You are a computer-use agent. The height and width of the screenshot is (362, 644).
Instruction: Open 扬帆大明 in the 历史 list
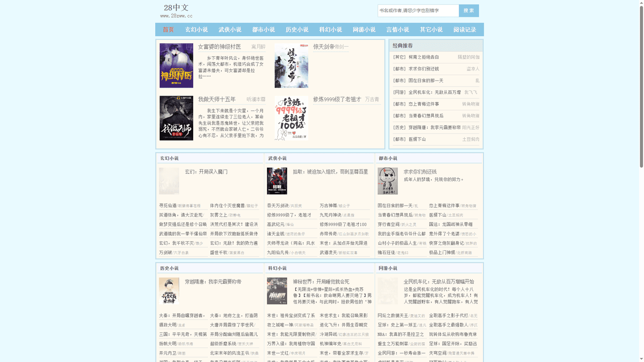[x=168, y=344]
